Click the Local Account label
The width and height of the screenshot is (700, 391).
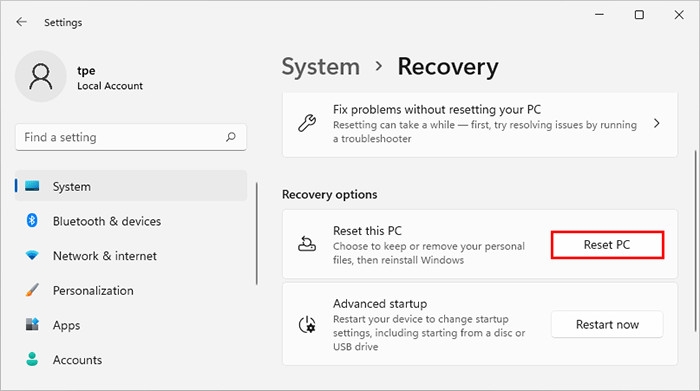click(110, 86)
